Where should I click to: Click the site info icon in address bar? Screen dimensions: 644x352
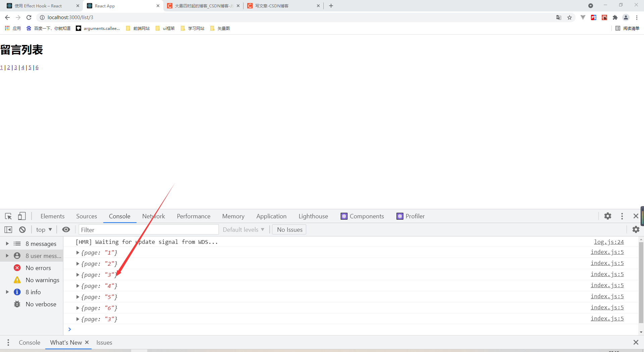coord(42,17)
